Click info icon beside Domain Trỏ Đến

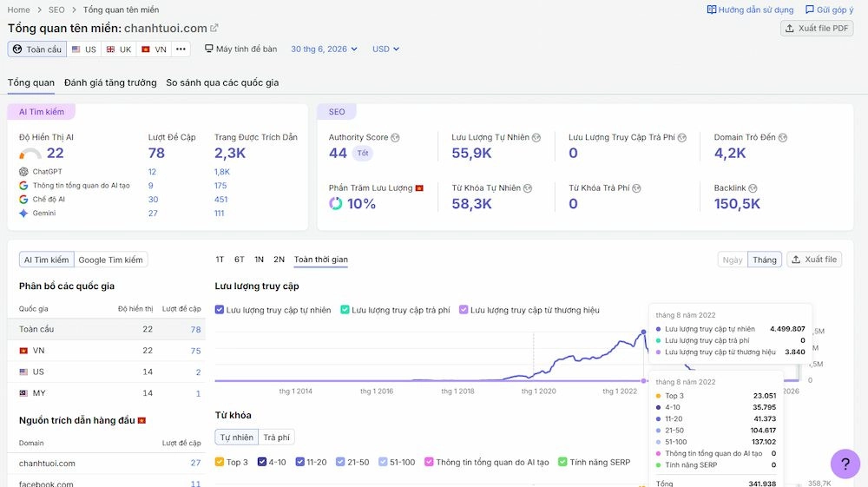tap(783, 138)
